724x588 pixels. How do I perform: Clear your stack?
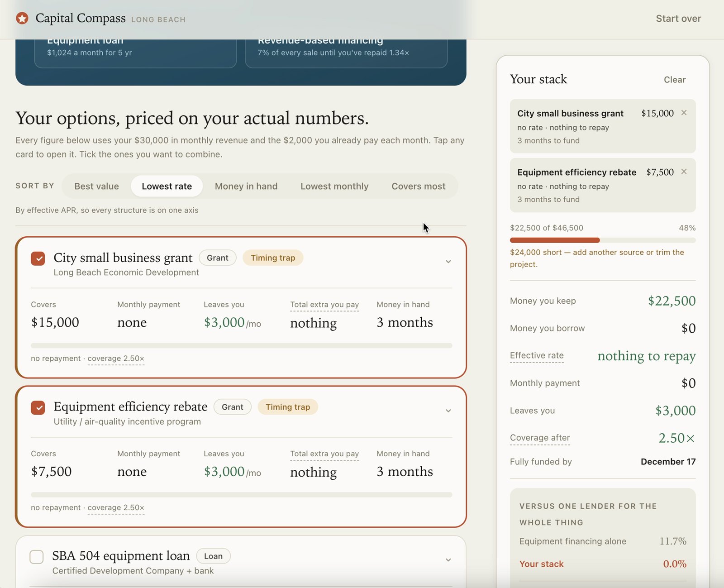tap(675, 80)
